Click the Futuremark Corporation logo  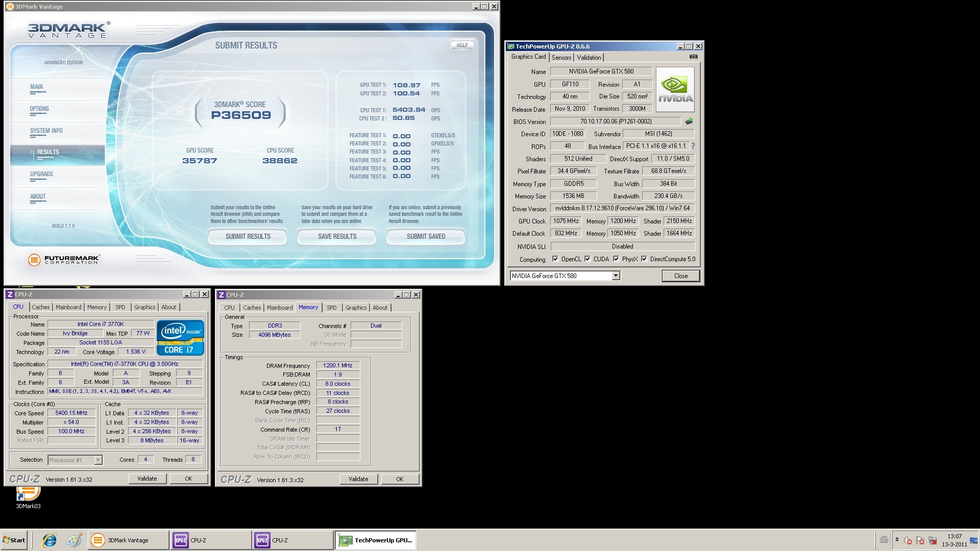64,260
